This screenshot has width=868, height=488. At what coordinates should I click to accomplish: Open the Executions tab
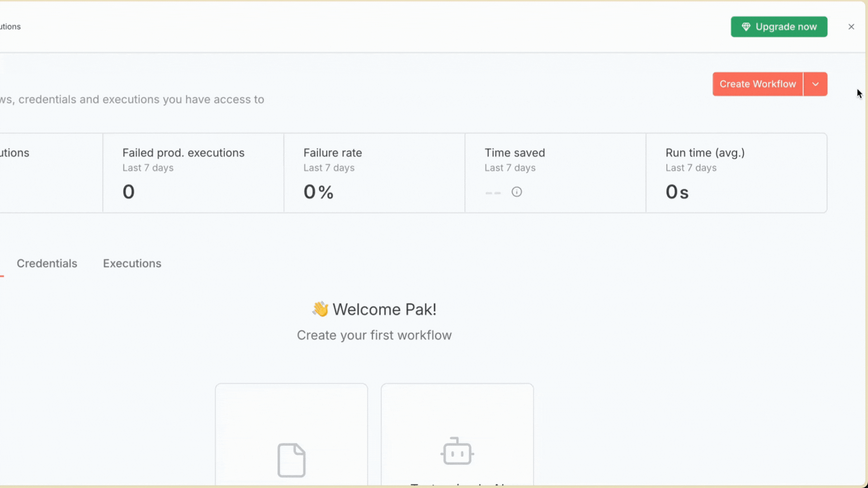pyautogui.click(x=132, y=263)
